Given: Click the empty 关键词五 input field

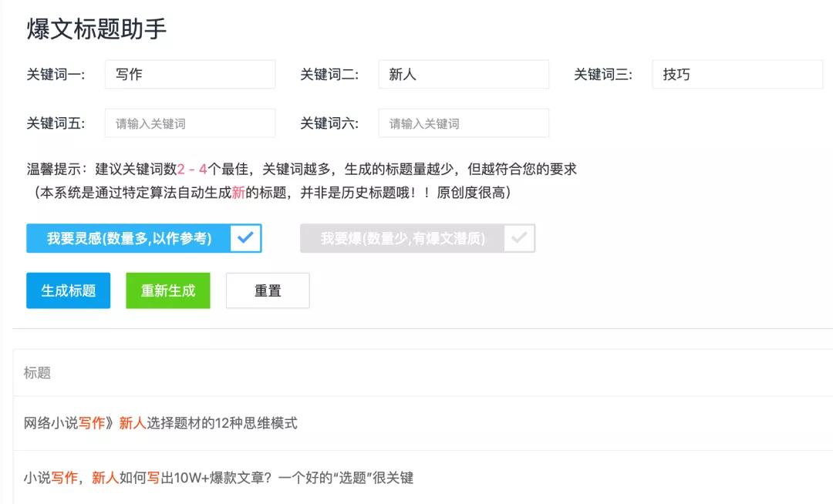Looking at the screenshot, I should 190,123.
